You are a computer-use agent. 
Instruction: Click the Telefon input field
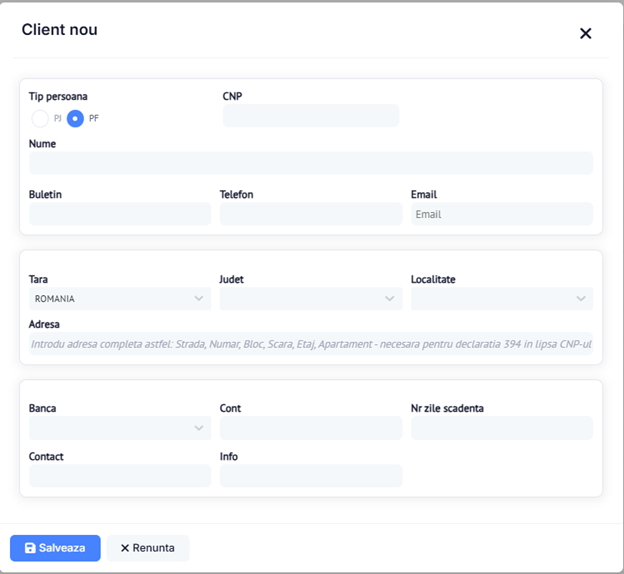(310, 214)
